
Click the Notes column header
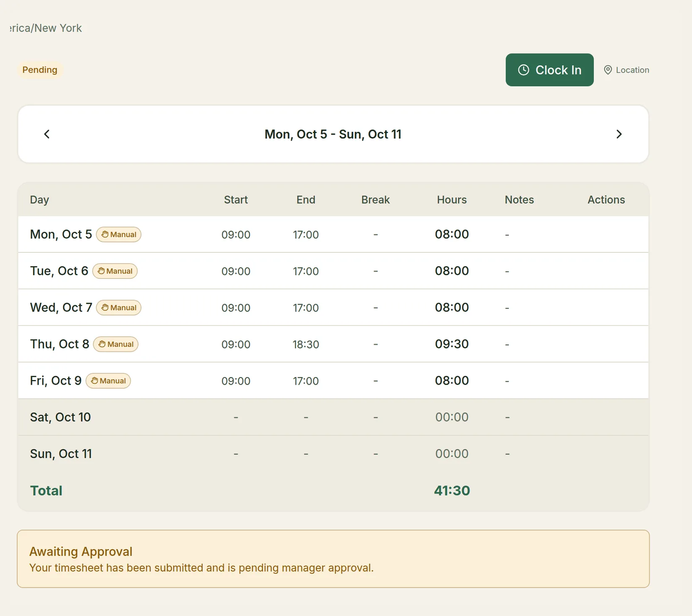point(519,199)
